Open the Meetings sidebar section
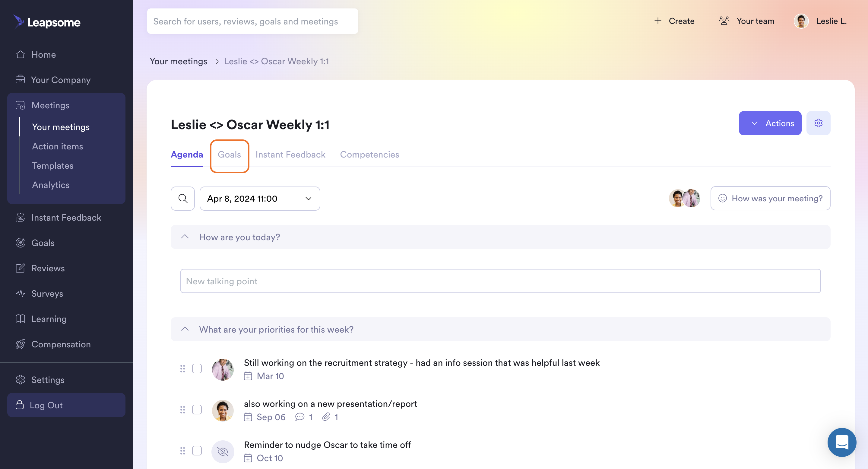Viewport: 868px width, 469px height. pos(42,105)
